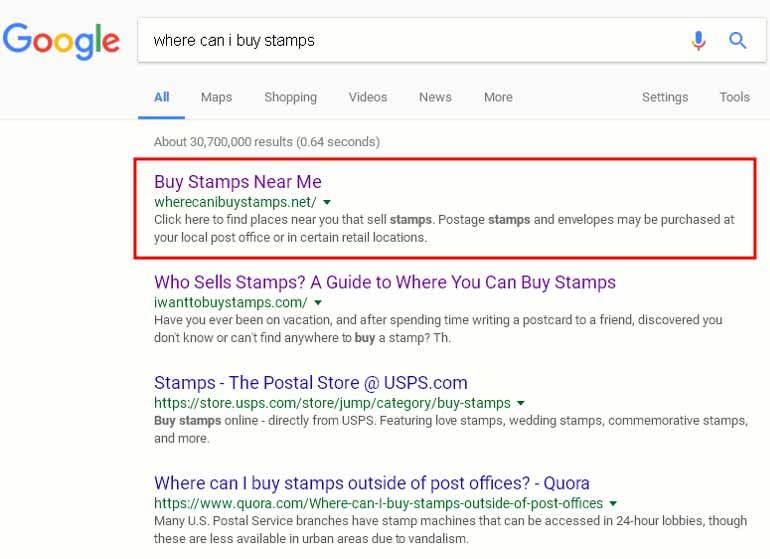Open the "Who Sells Stamps?" guide result
770x559 pixels.
coord(385,282)
